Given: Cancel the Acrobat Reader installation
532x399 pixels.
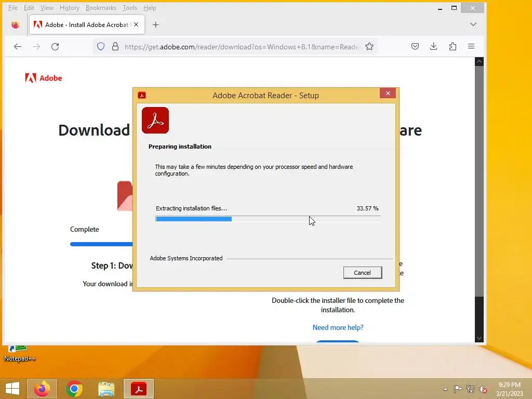Looking at the screenshot, I should (363, 273).
